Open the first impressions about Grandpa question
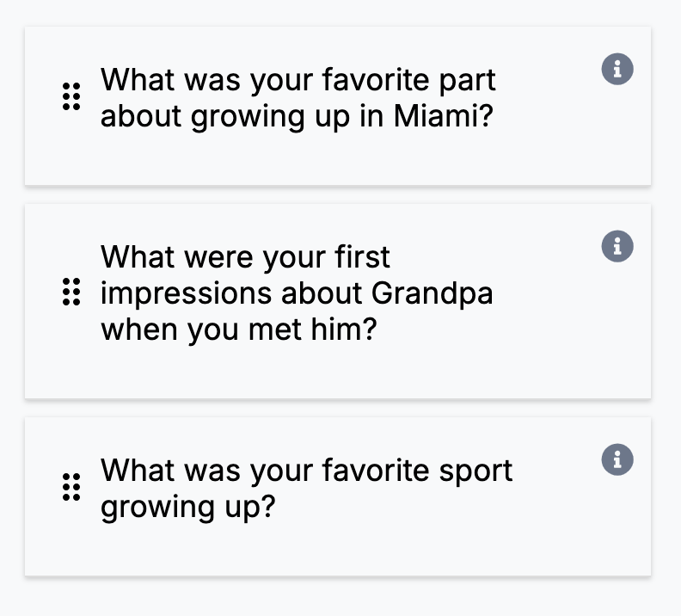Viewport: 681px width, 616px height. (x=297, y=293)
